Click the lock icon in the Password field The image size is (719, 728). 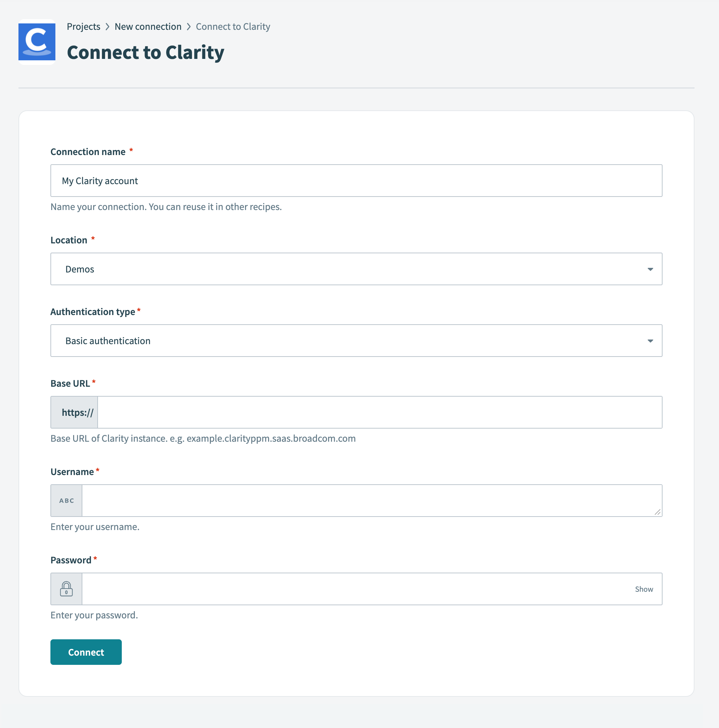click(66, 589)
